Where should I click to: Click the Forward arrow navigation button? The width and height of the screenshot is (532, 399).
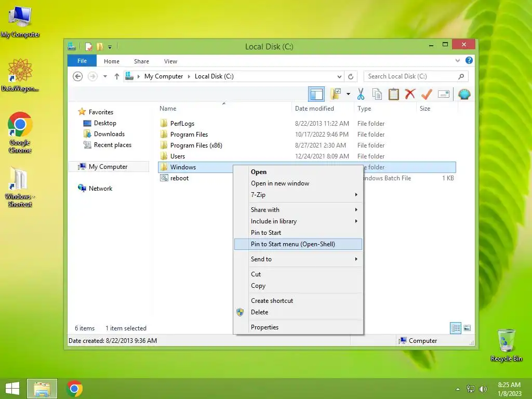92,76
